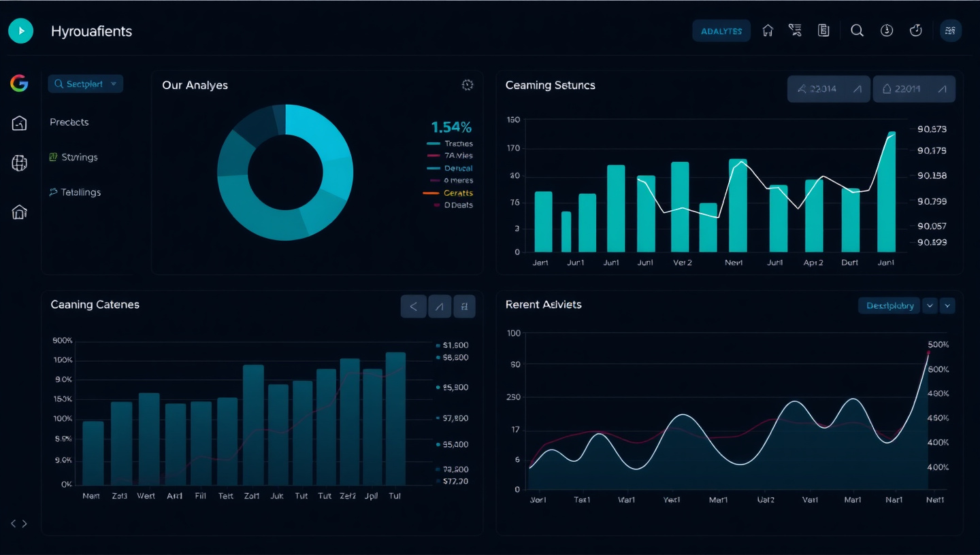Click the round profile avatar at top right
This screenshot has width=980, height=555.
click(x=950, y=31)
